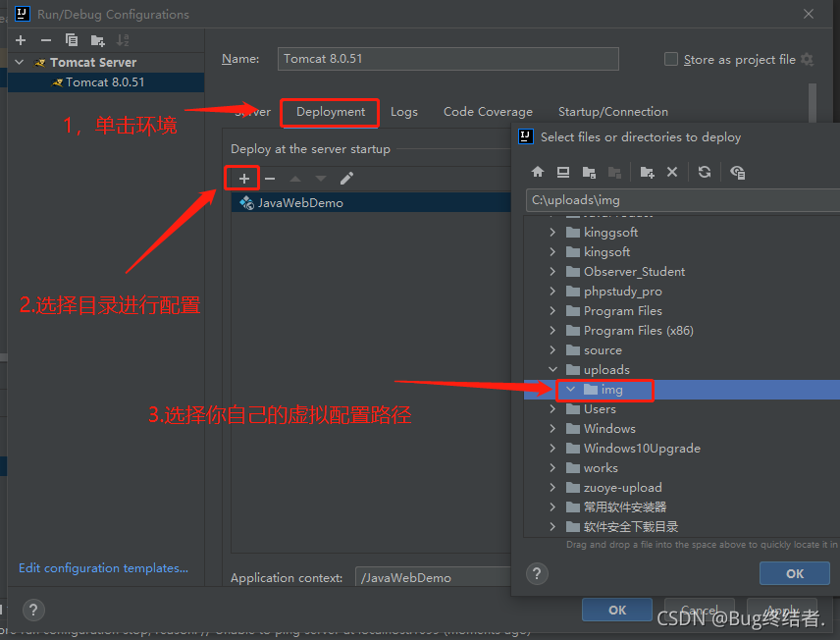This screenshot has height=640, width=840.
Task: Expand the Windows10Upgrade folder
Action: (x=552, y=449)
